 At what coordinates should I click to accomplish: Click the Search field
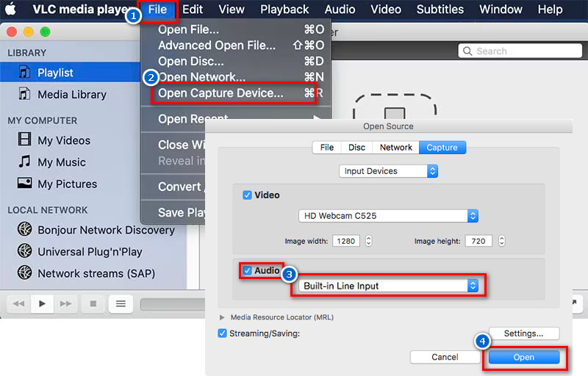pos(520,51)
